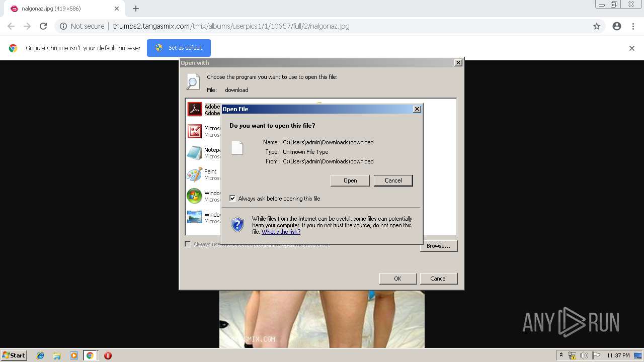Select the Paint program icon
Viewport: 644px width, 362px height.
(194, 174)
